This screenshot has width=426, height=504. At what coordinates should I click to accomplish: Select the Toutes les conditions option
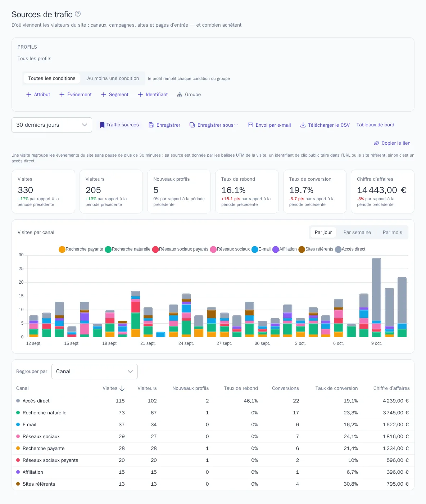click(x=52, y=78)
